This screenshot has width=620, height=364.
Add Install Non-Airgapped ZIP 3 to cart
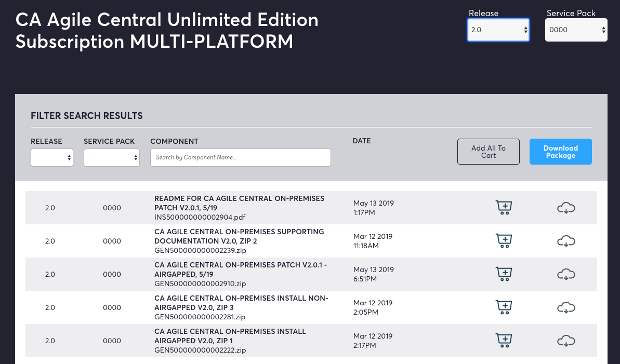tap(504, 307)
